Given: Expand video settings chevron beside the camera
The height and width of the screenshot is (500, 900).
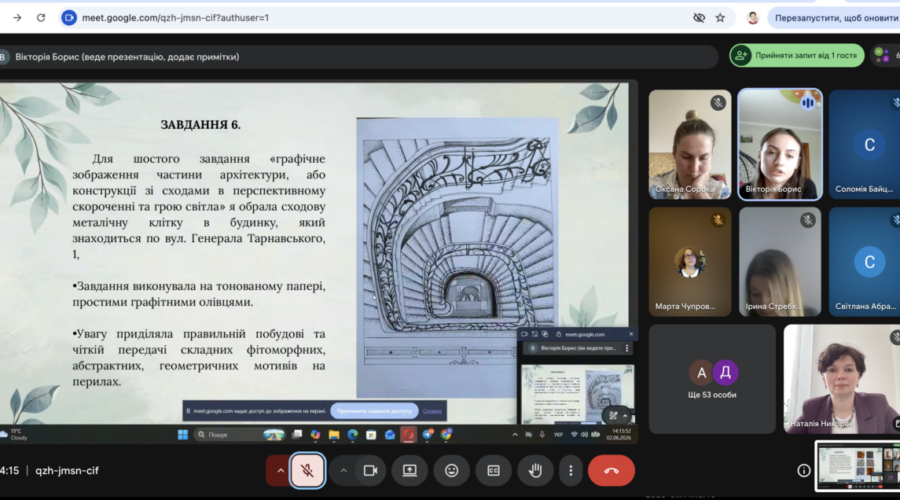Looking at the screenshot, I should (x=343, y=471).
